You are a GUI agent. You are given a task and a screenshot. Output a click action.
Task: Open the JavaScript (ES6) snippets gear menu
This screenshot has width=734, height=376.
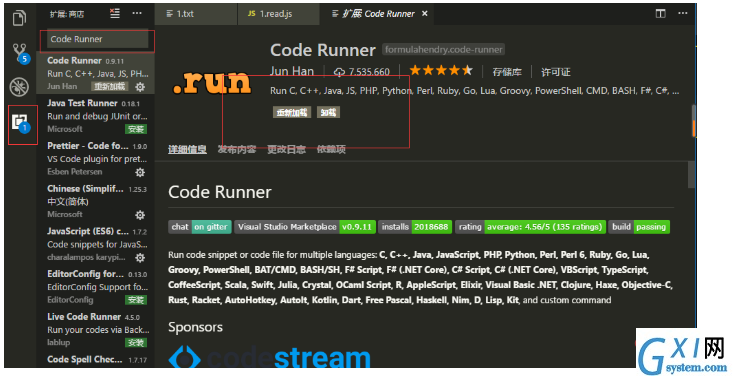click(140, 258)
